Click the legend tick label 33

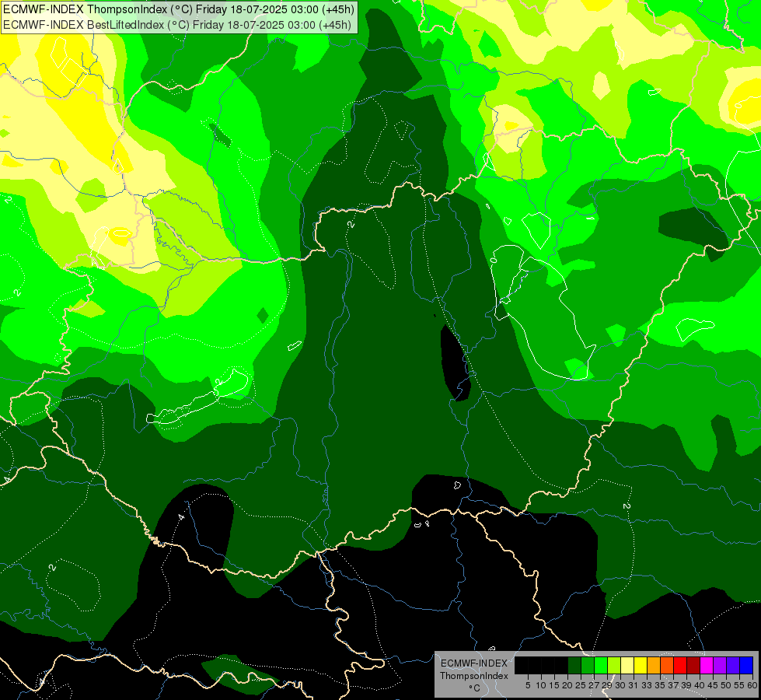pos(647,685)
